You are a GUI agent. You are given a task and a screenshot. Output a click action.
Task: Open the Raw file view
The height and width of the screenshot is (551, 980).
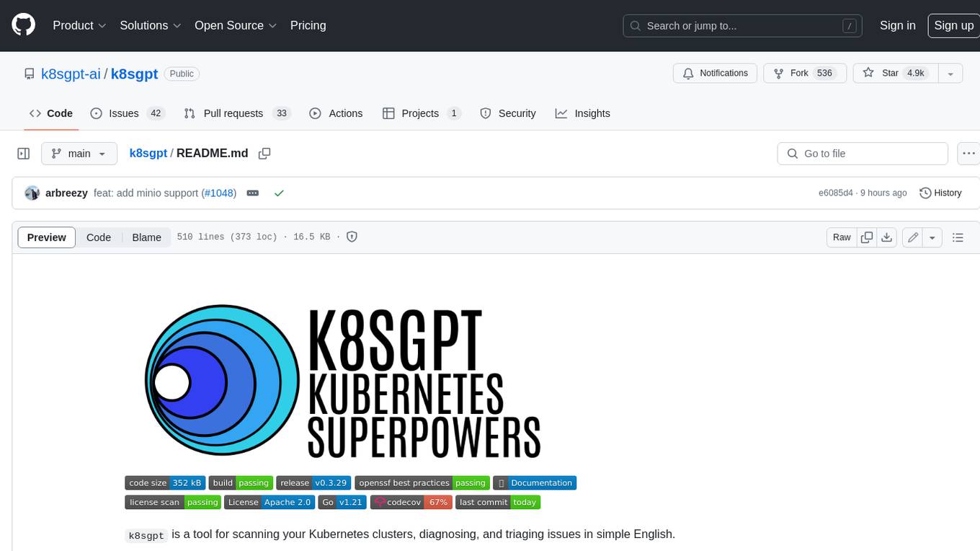pyautogui.click(x=842, y=237)
